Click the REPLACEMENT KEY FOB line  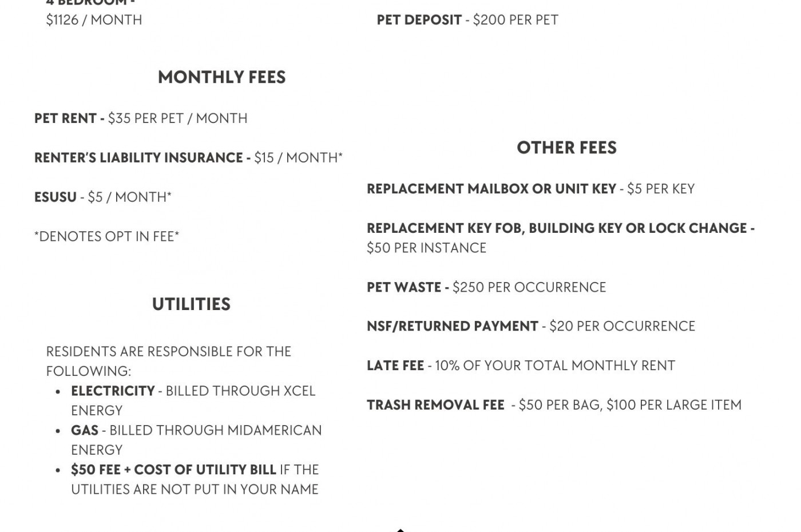click(x=560, y=228)
